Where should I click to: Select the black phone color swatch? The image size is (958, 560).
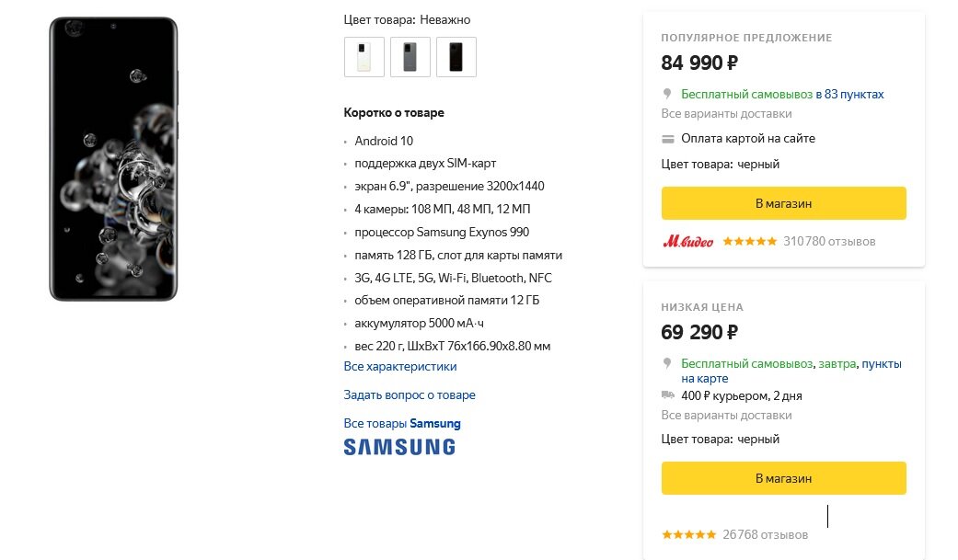456,56
